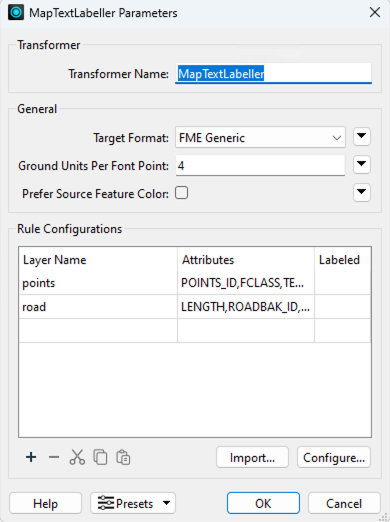Open the Presets dropdown button

pos(133,503)
